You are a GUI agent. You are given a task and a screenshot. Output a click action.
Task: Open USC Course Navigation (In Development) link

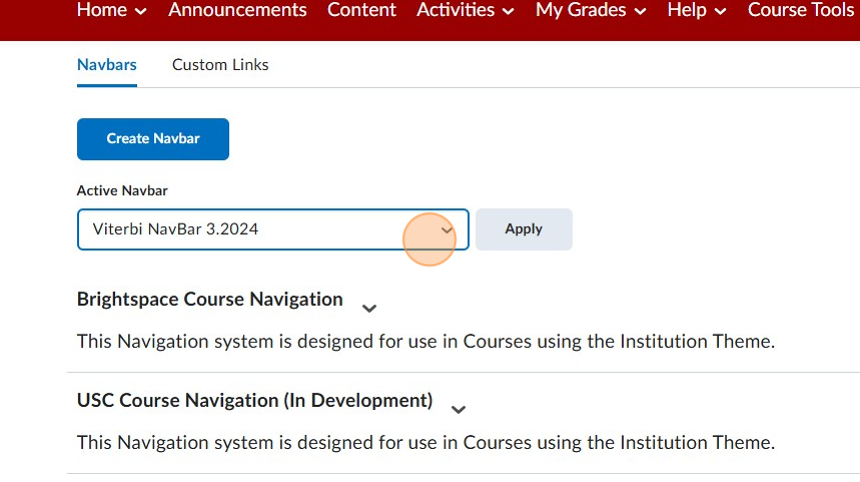(255, 400)
